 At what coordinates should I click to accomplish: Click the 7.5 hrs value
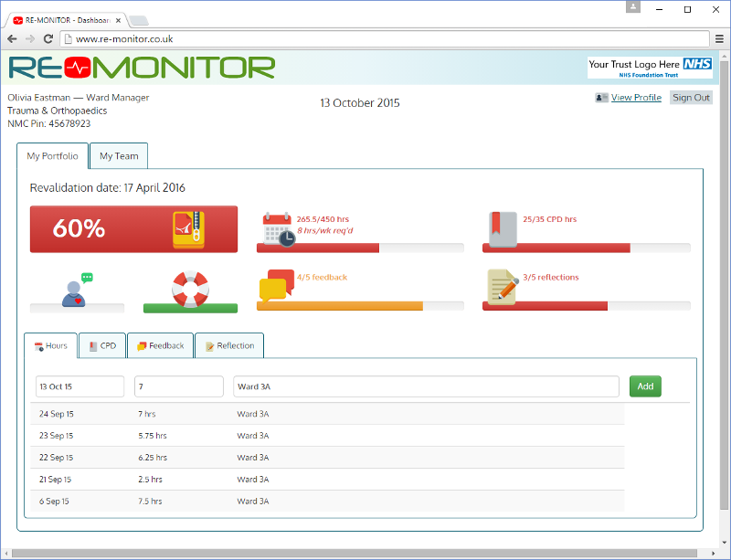[x=150, y=502]
